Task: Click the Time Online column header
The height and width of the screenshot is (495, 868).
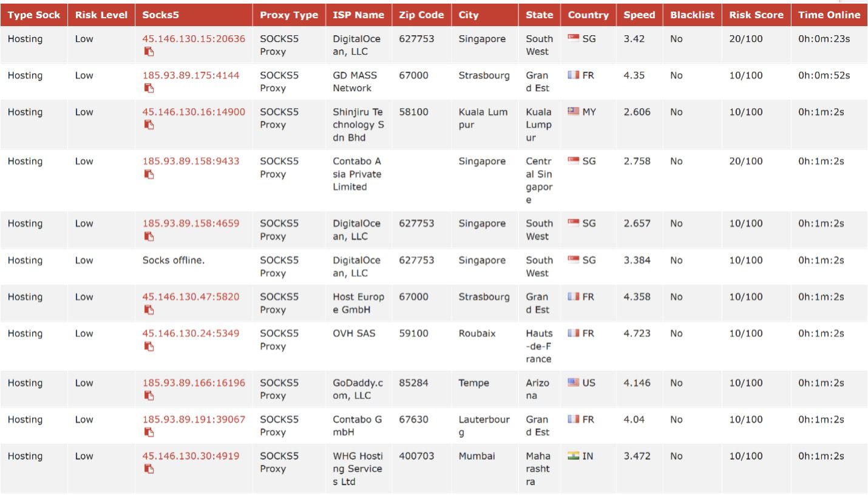Action: [x=829, y=15]
